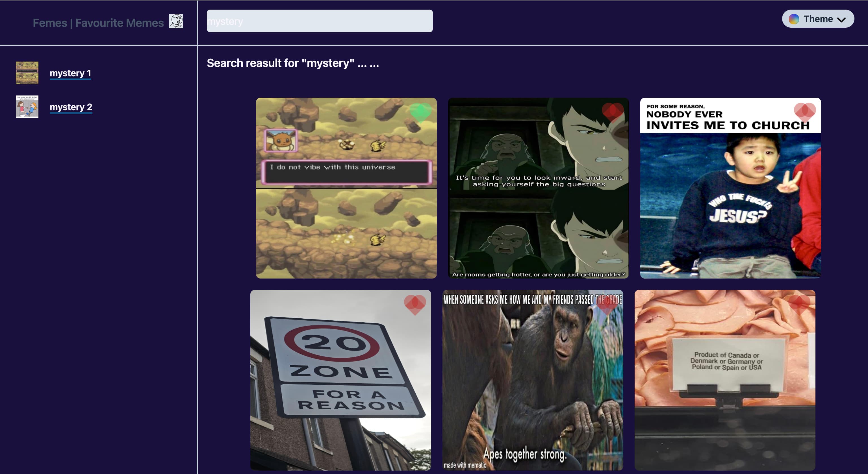The height and width of the screenshot is (474, 868).
Task: Like the 20 Zone sign meme
Action: 415,304
